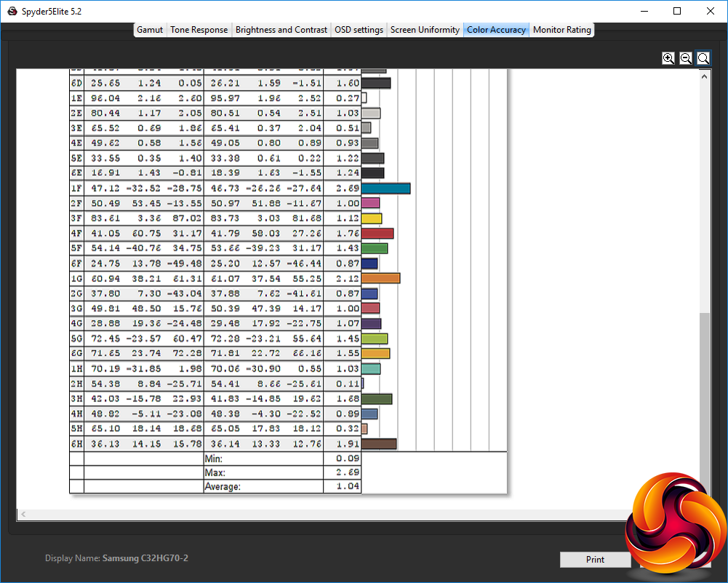Click the vertical scrollbar up arrow
728x583 pixels.
point(704,76)
